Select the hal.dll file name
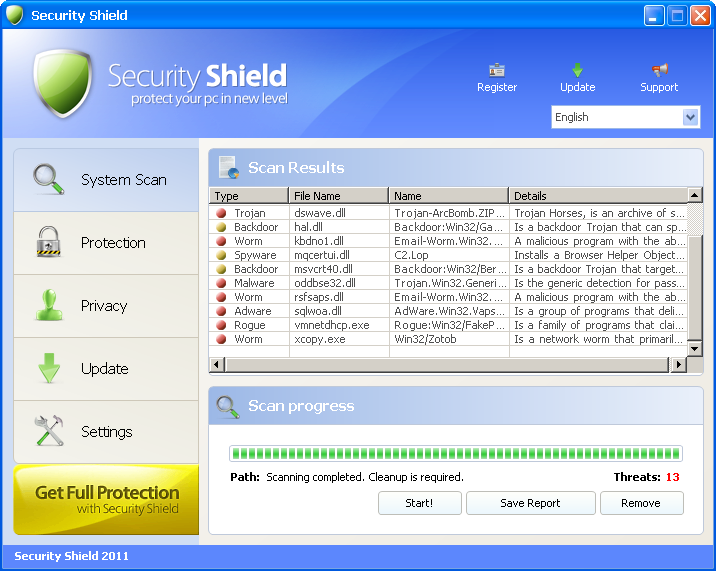The width and height of the screenshot is (716, 571). click(x=308, y=227)
